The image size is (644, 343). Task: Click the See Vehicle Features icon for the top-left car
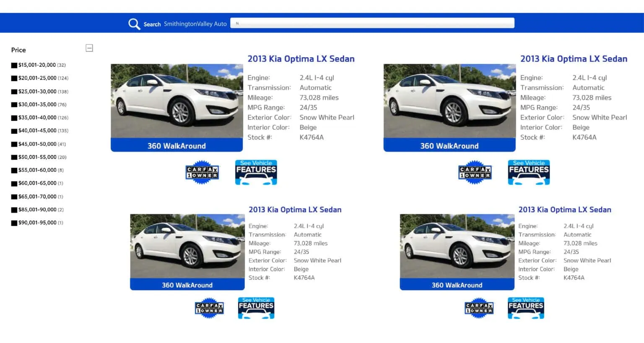point(256,172)
